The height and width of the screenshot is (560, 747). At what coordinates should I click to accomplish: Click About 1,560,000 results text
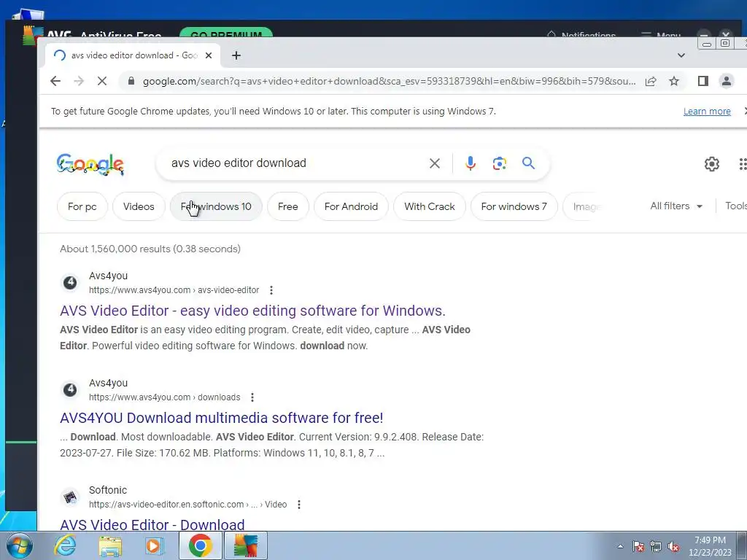pos(150,249)
